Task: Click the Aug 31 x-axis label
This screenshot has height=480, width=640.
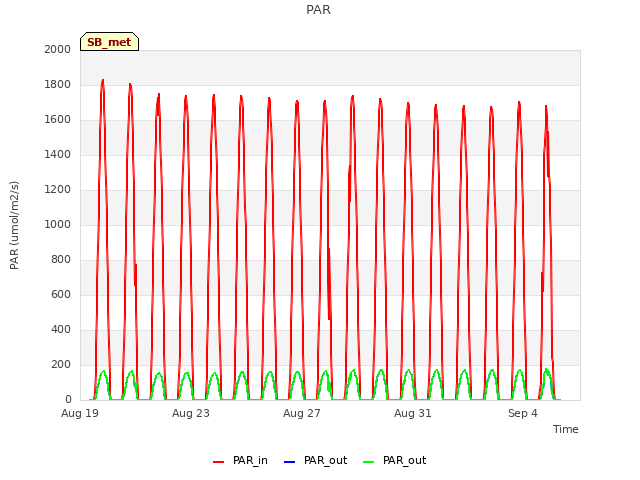Action: coord(413,413)
